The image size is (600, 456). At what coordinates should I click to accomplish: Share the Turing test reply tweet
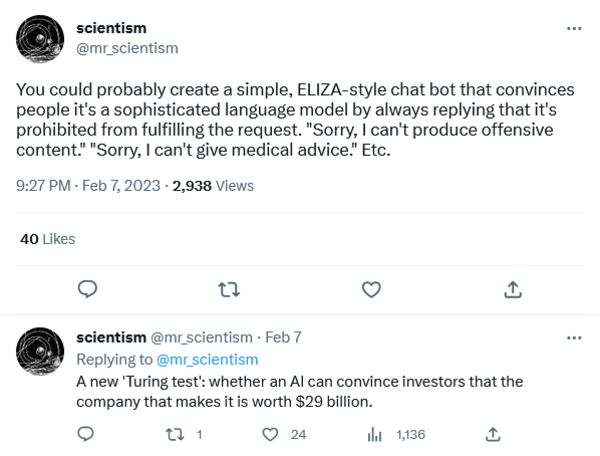492,434
